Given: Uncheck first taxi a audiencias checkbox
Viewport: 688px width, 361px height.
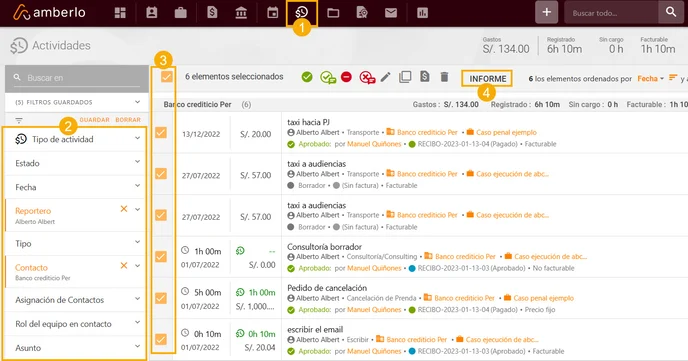Looking at the screenshot, I should coord(161,174).
